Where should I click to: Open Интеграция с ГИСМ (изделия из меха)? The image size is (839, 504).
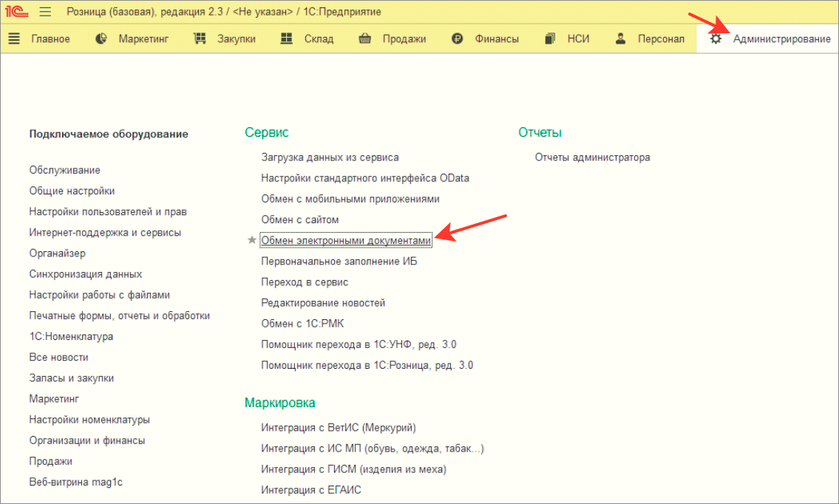coord(353,469)
